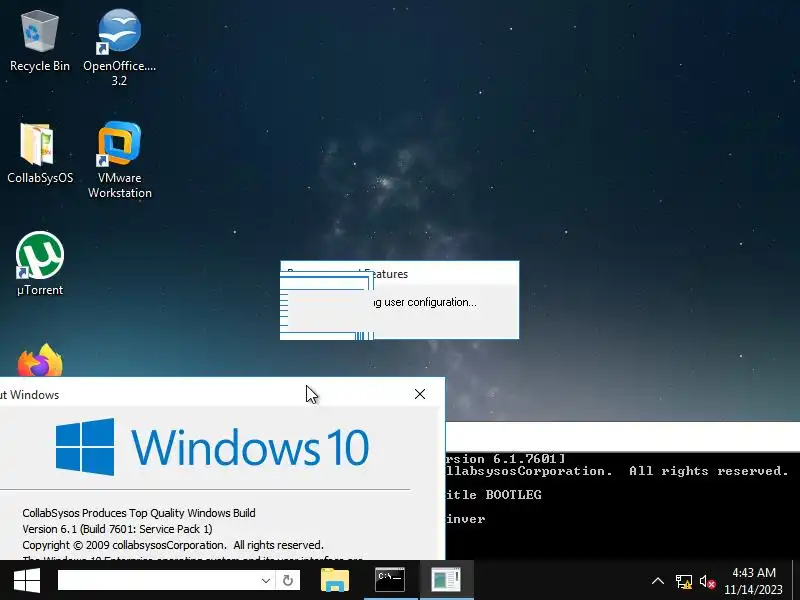Click 'All rights reserved.' in Command Prompt
Viewport: 800px width, 600px height.
709,471
